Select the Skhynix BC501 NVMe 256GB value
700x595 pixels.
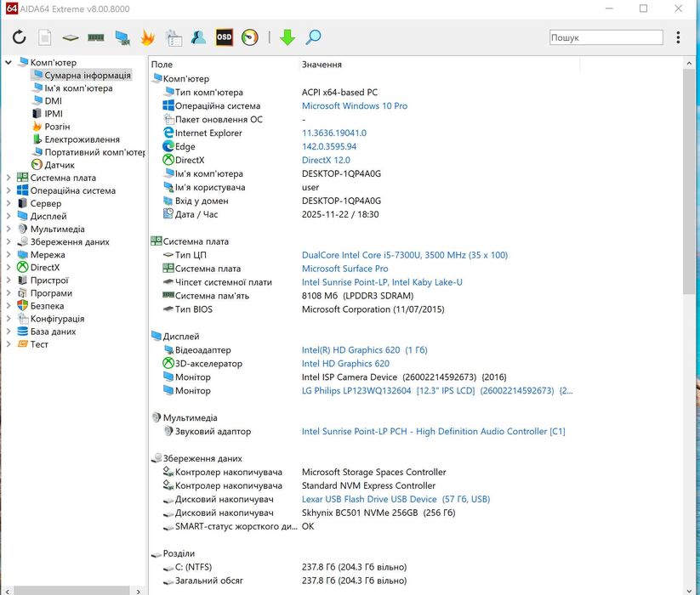click(x=378, y=513)
